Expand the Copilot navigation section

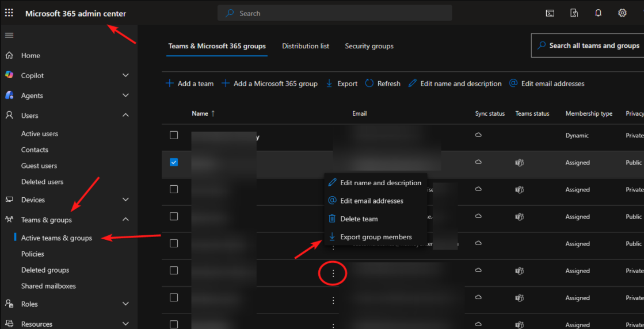tap(125, 75)
